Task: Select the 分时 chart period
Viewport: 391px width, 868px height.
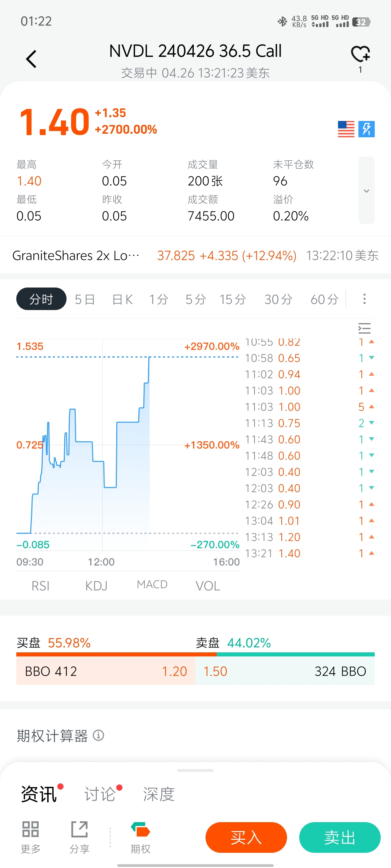Action: [x=41, y=299]
